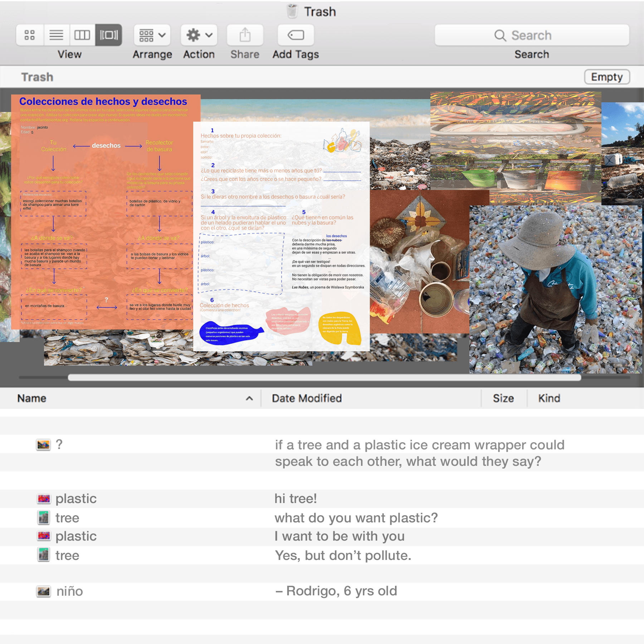Focus the Search field
644x644 pixels.
(532, 35)
